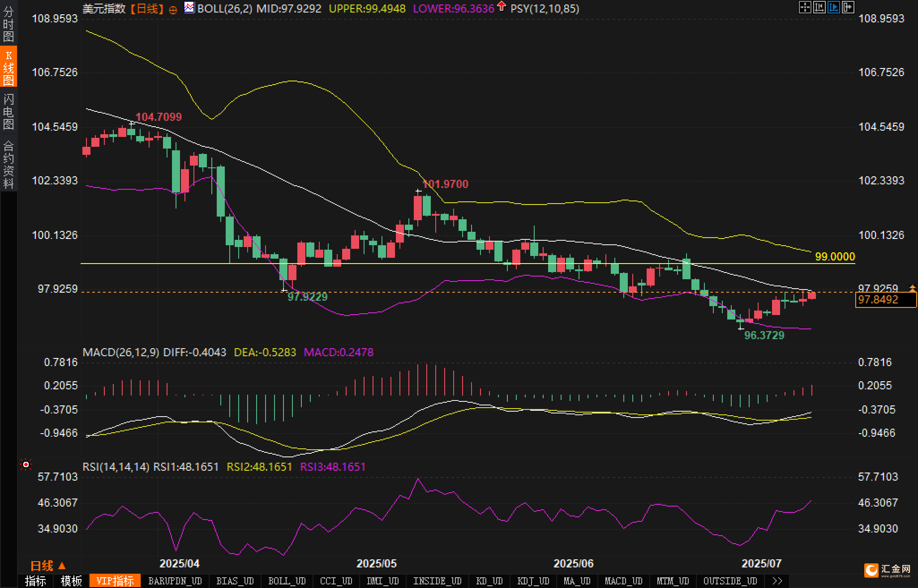The width and height of the screenshot is (918, 588).
Task: Click the red alert marker beside RSI panel
Action: (x=26, y=465)
